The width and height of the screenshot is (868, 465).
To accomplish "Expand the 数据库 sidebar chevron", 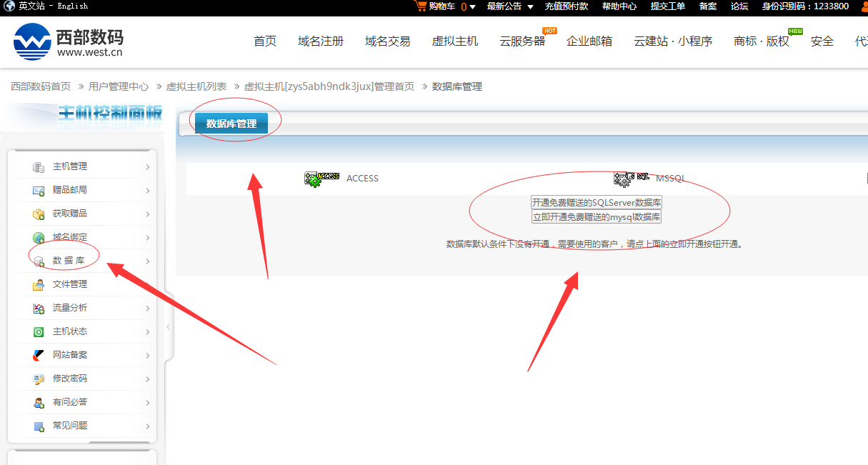I will tap(147, 261).
